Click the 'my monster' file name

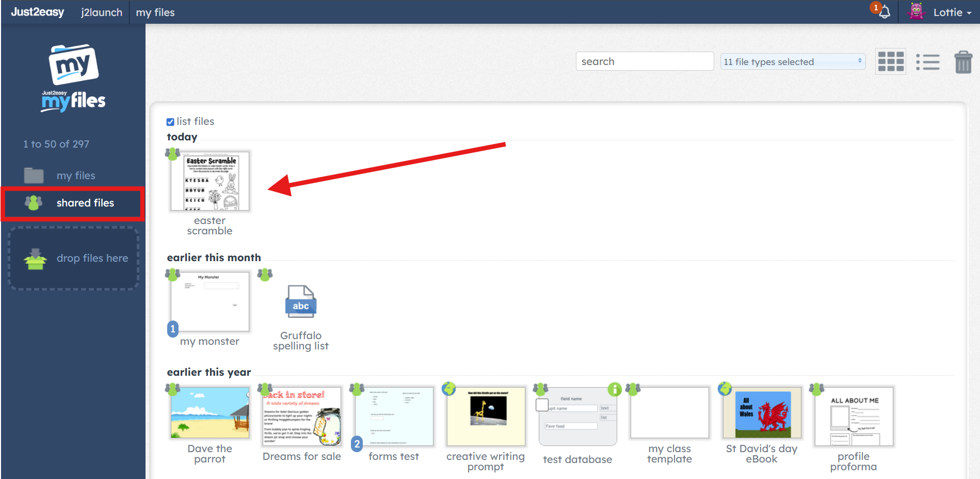point(210,341)
